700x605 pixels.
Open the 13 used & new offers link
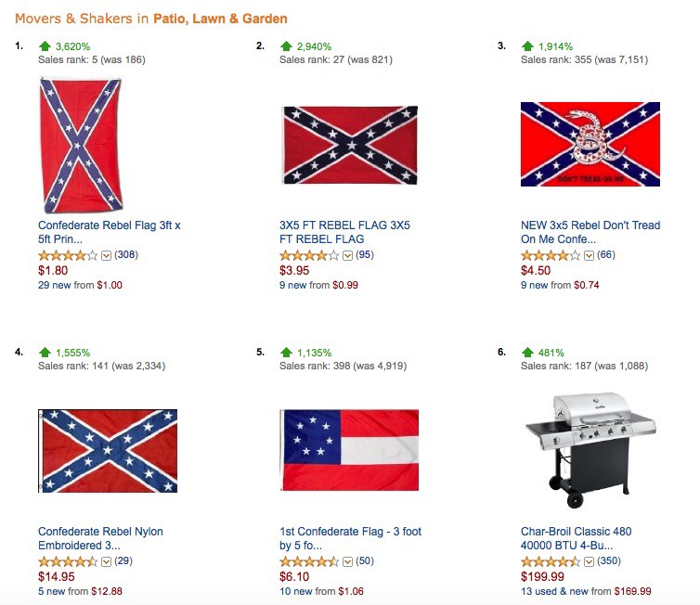click(x=586, y=591)
